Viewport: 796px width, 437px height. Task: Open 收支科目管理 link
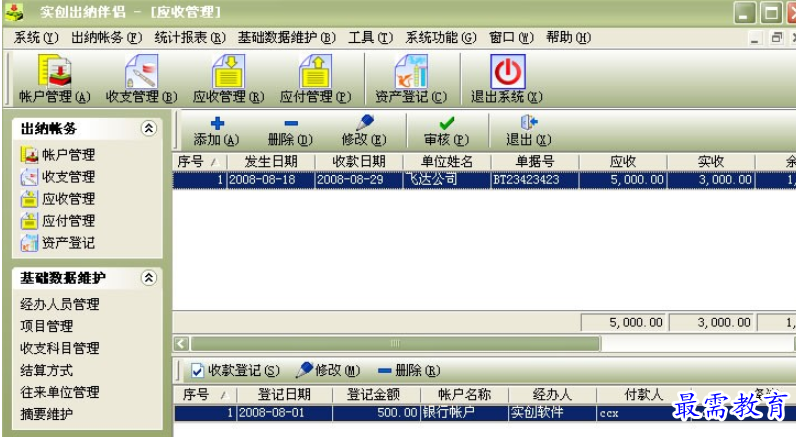click(x=60, y=348)
